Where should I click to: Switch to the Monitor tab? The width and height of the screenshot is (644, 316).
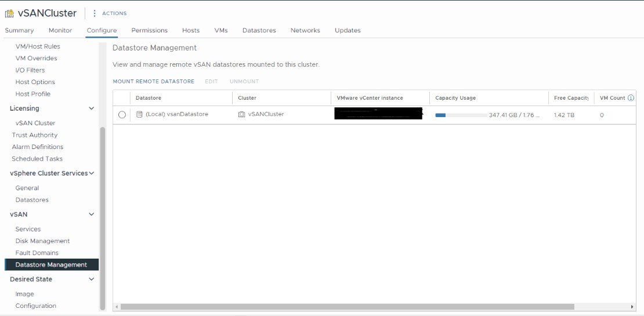pos(60,30)
